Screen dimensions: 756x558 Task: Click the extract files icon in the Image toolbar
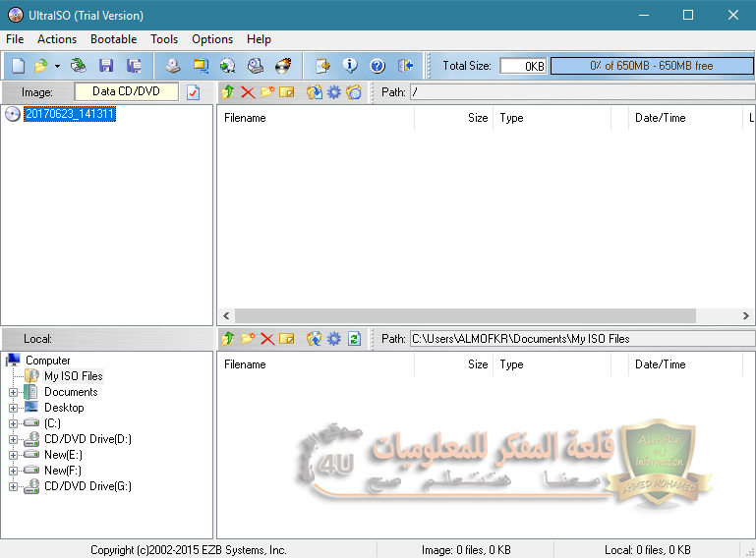pos(315,92)
